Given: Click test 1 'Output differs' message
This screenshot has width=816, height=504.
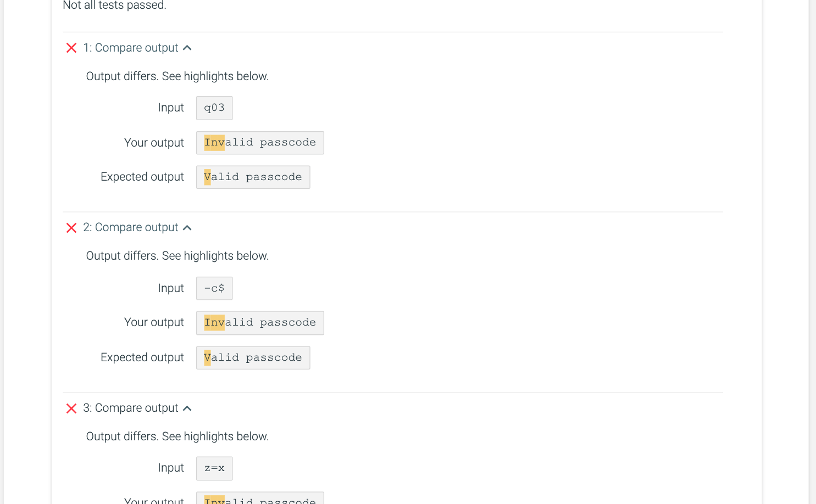Looking at the screenshot, I should point(177,76).
